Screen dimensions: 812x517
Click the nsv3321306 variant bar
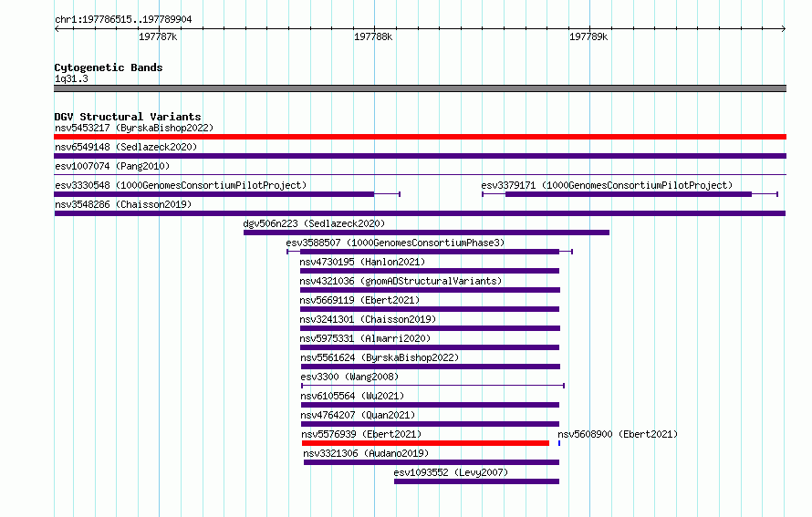[432, 462]
